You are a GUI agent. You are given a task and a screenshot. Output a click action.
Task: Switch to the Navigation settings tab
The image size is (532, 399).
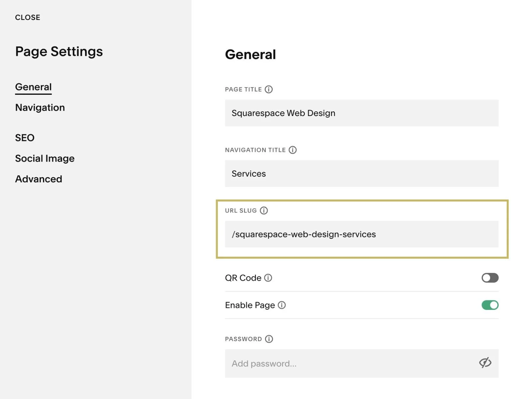[40, 108]
